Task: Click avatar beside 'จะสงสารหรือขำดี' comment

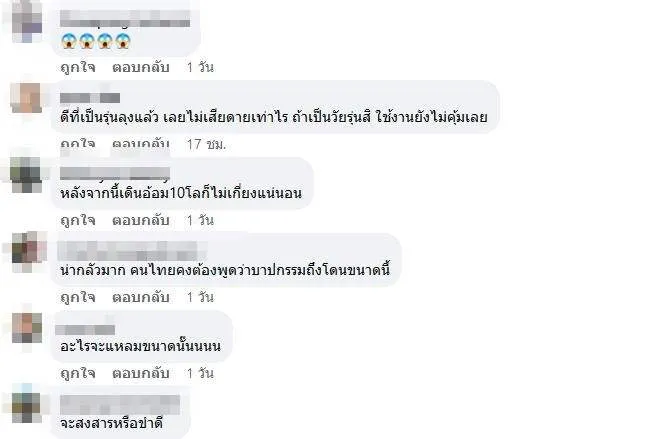Action: (x=26, y=406)
